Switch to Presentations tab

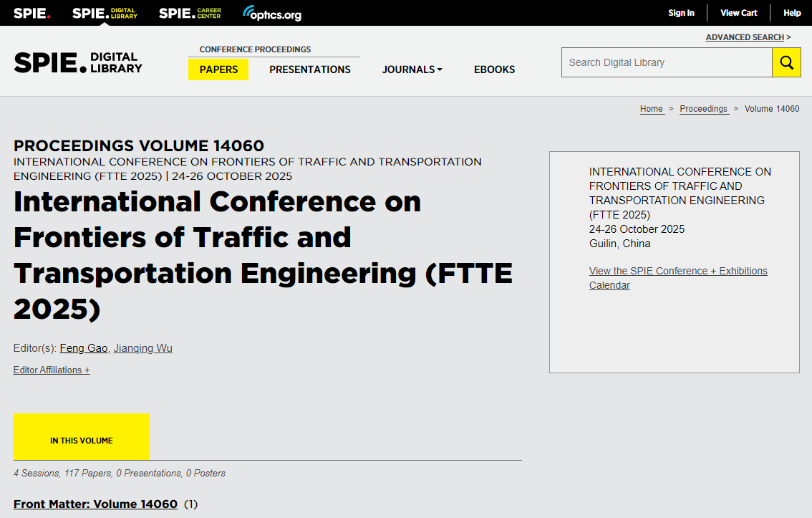pos(310,69)
